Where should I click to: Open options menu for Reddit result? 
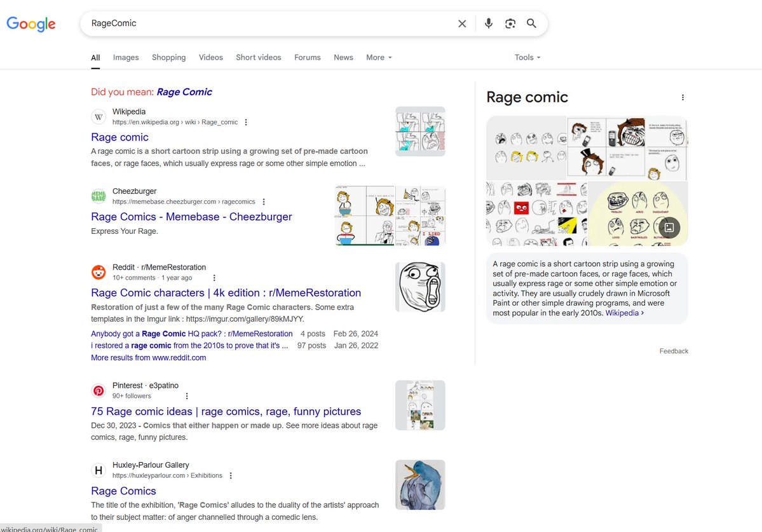click(x=214, y=278)
